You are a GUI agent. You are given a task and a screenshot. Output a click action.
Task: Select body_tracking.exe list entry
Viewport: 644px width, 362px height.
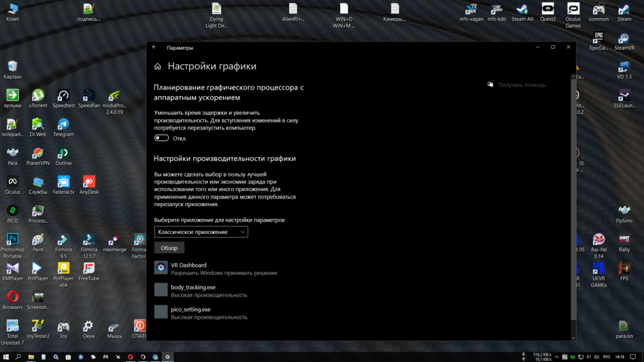pos(201,291)
